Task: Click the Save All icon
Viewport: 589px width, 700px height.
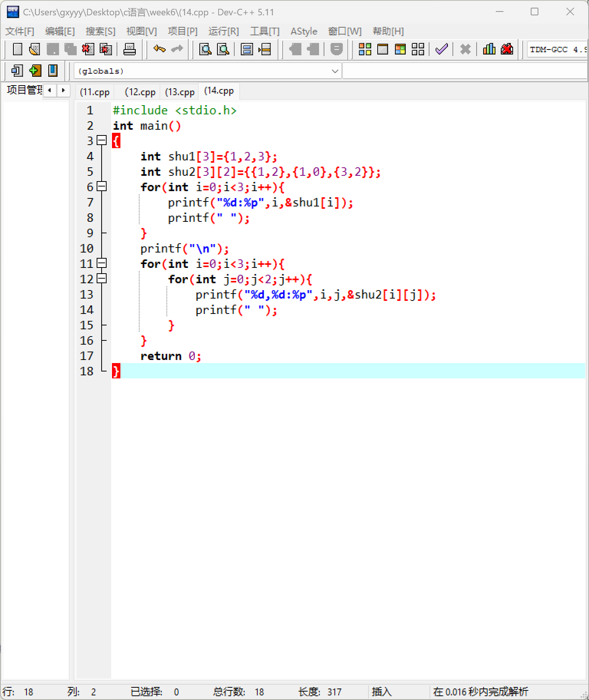Action: tap(70, 49)
